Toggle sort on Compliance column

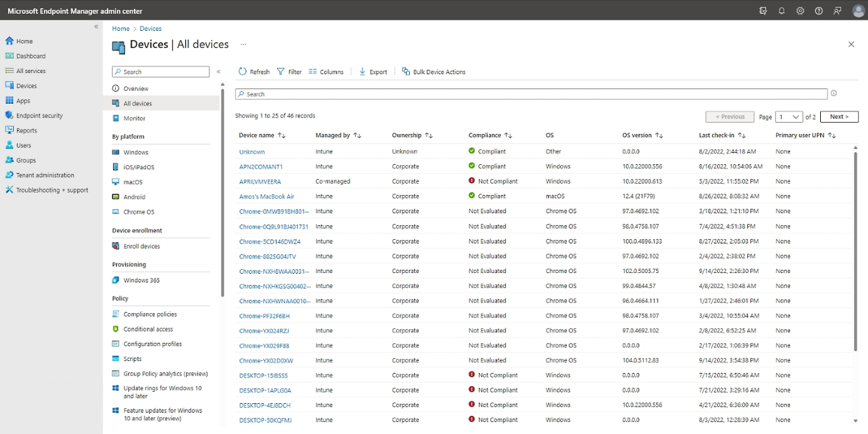[x=508, y=135]
